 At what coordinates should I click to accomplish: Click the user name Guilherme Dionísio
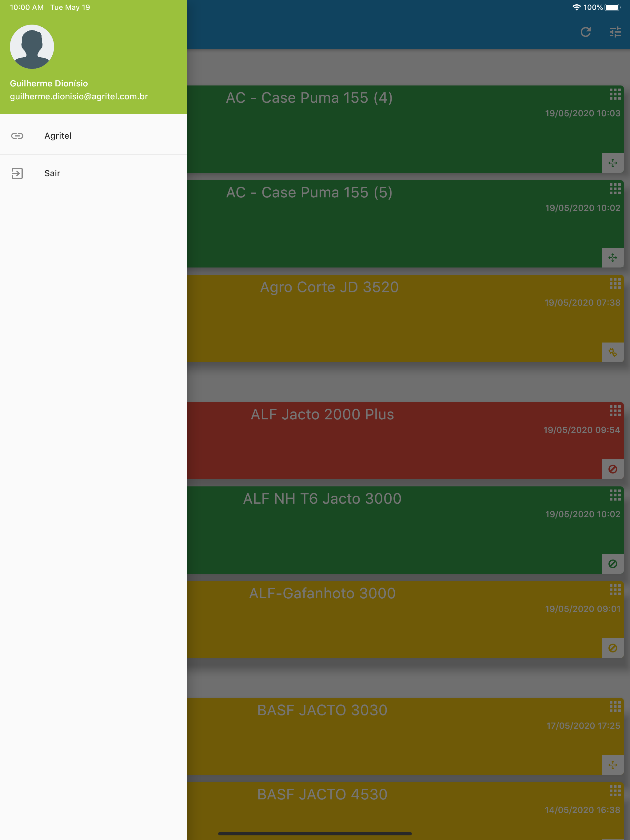pyautogui.click(x=49, y=84)
